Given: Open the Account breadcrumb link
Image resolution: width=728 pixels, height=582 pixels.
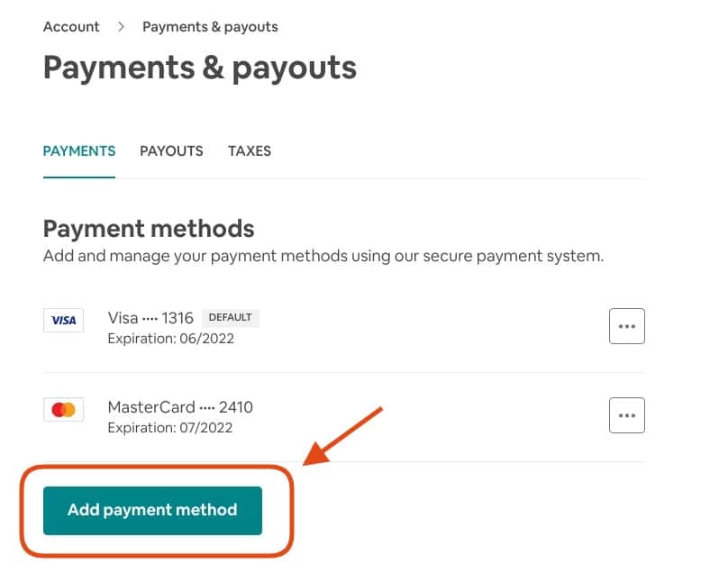Looking at the screenshot, I should pos(71,27).
